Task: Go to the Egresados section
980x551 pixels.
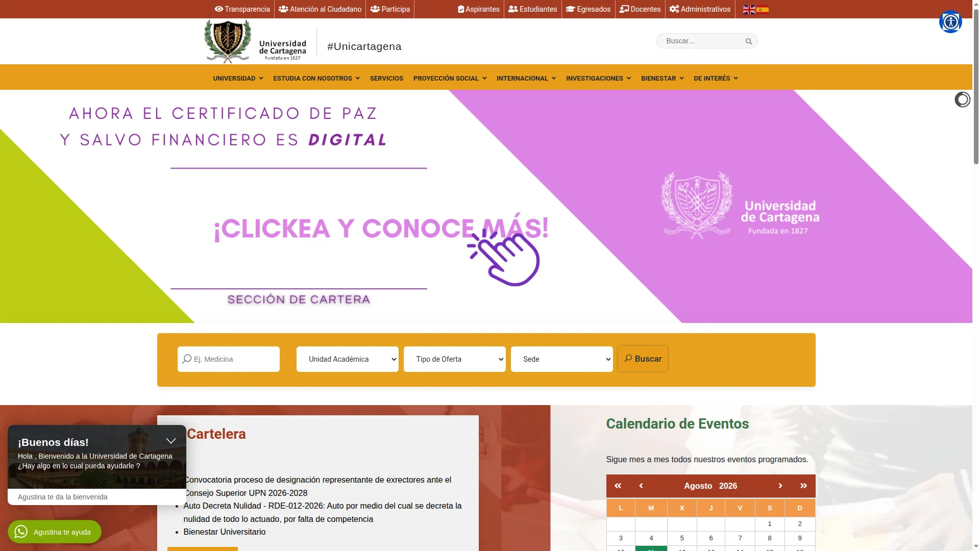Action: pyautogui.click(x=588, y=9)
